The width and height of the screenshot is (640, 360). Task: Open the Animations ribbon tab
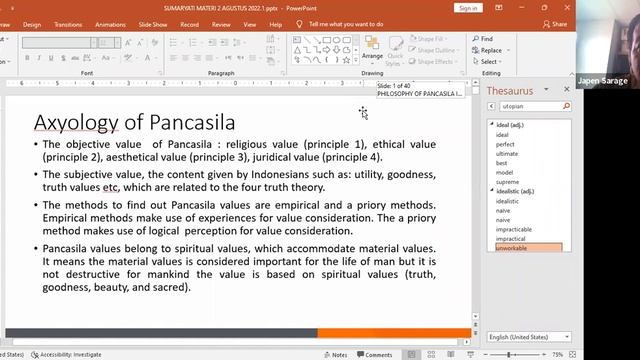click(110, 24)
